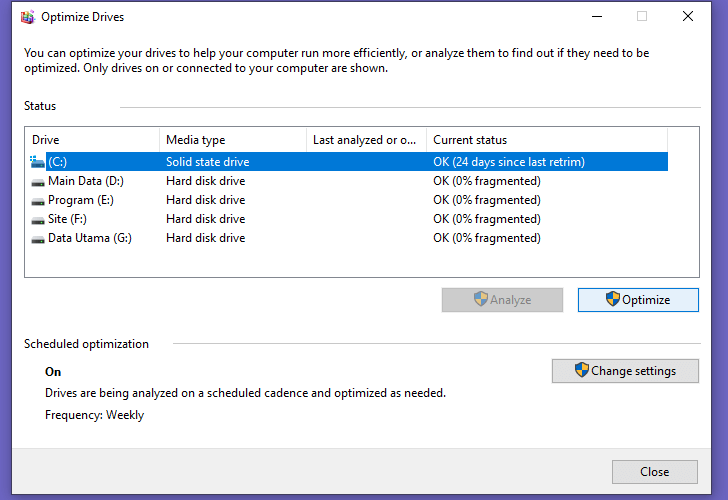Screen dimensions: 728x500
Task: Click the Main Data (D:) drive icon
Action: click(38, 182)
